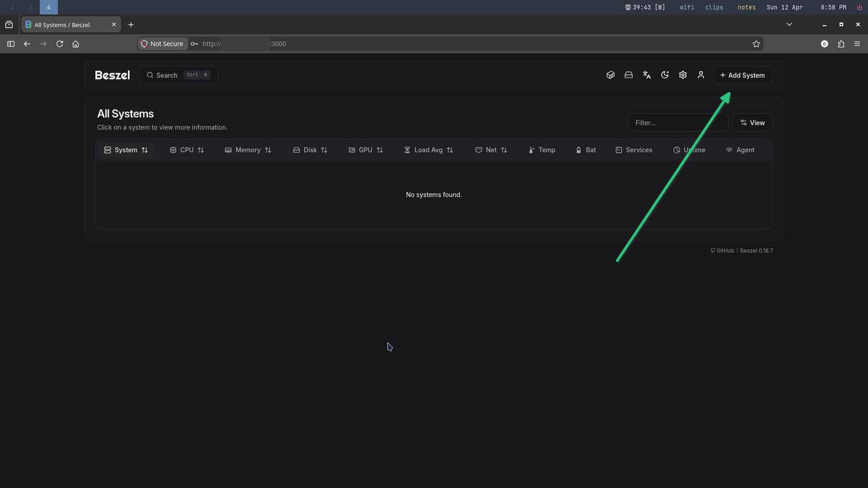Viewport: 868px width, 488px height.
Task: Open the Beszel 0.18.7 version link
Action: click(x=756, y=251)
